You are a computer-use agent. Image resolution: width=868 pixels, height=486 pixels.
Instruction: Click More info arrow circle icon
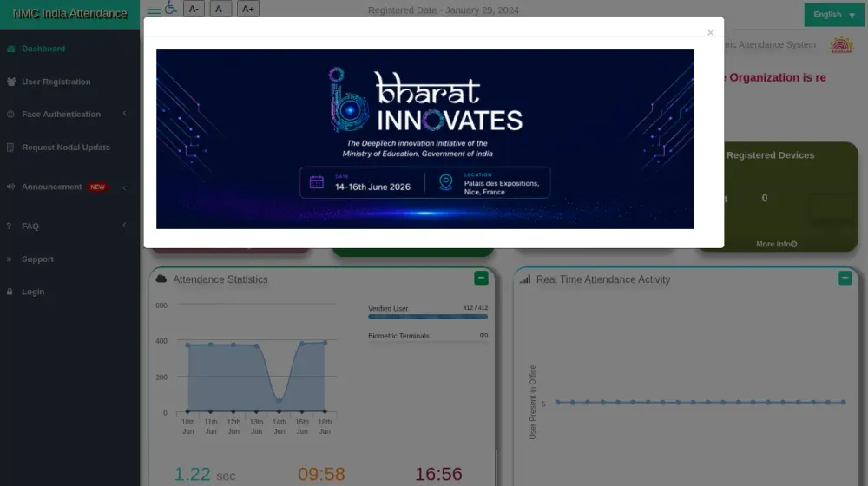tap(794, 244)
